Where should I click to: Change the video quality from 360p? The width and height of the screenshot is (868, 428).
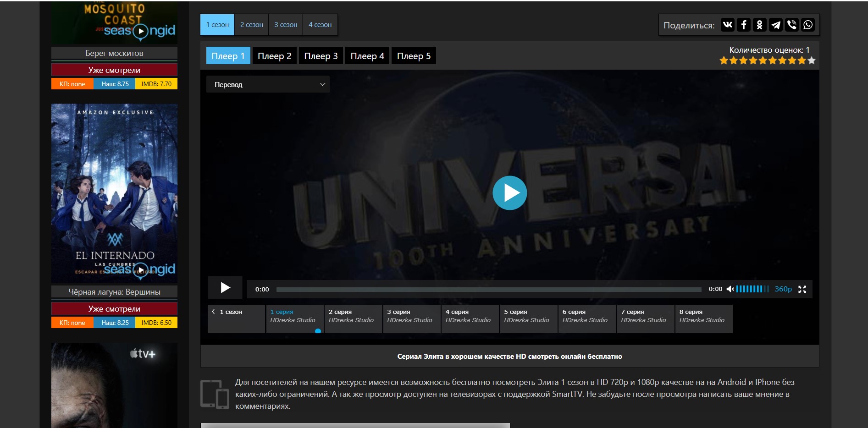[x=783, y=289]
